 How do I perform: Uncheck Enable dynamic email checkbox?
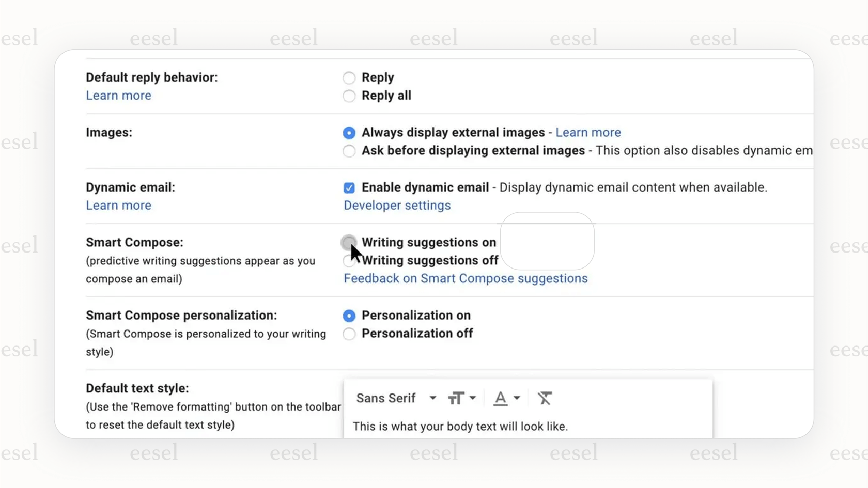pyautogui.click(x=349, y=187)
